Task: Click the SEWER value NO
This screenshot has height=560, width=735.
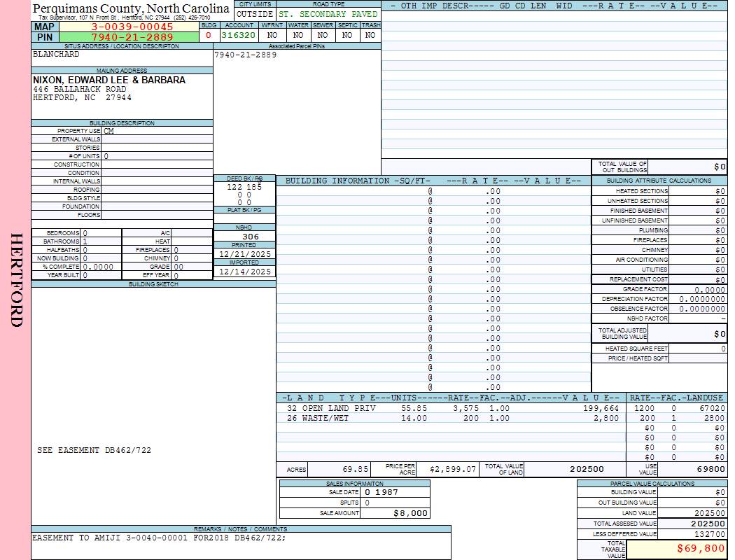Action: 323,35
